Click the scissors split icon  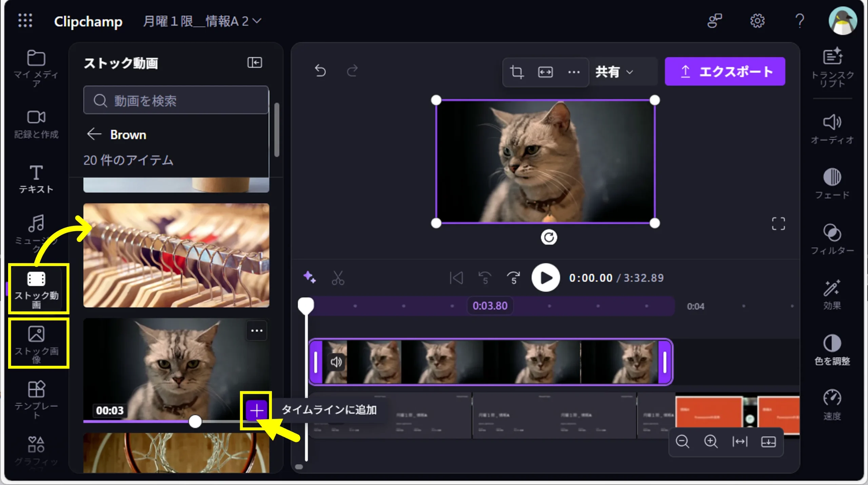point(338,278)
